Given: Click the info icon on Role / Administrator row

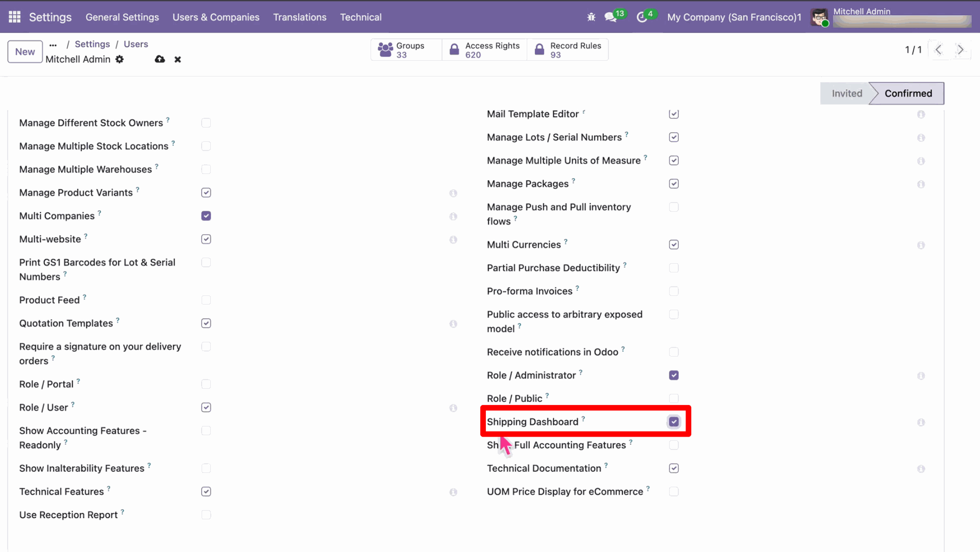Looking at the screenshot, I should [921, 376].
